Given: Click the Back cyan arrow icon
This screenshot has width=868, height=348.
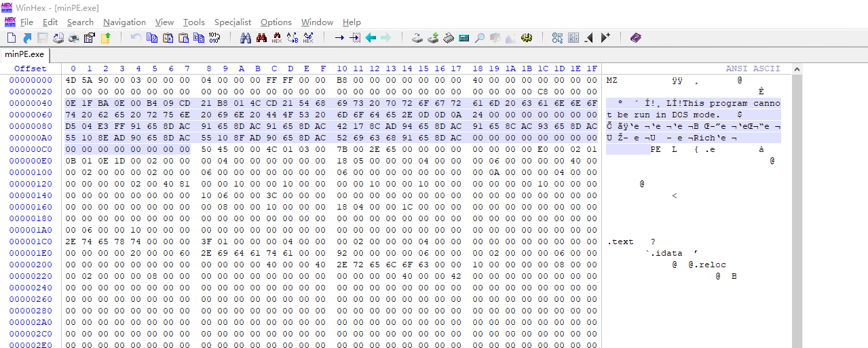Looking at the screenshot, I should point(371,38).
